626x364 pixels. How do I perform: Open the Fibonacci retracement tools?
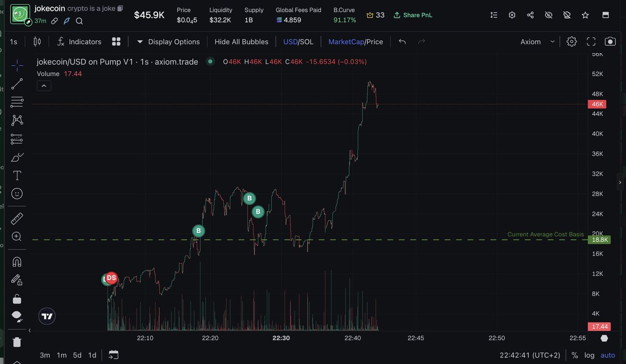(x=17, y=102)
